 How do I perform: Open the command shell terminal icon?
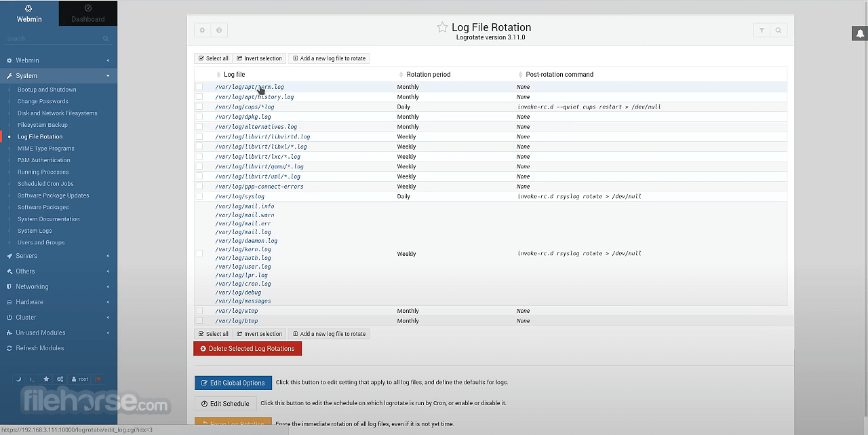(x=32, y=379)
